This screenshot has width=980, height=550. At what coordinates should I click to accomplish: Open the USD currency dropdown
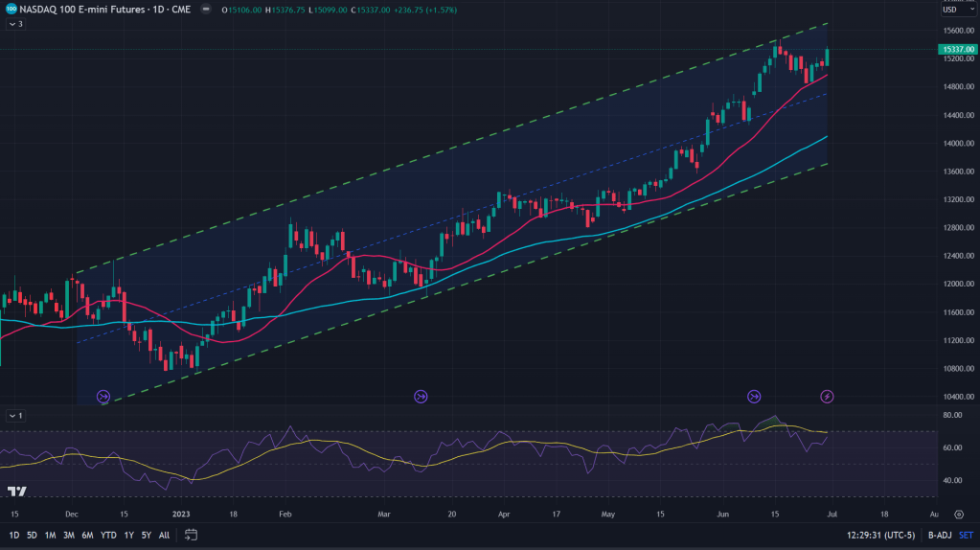coord(952,10)
